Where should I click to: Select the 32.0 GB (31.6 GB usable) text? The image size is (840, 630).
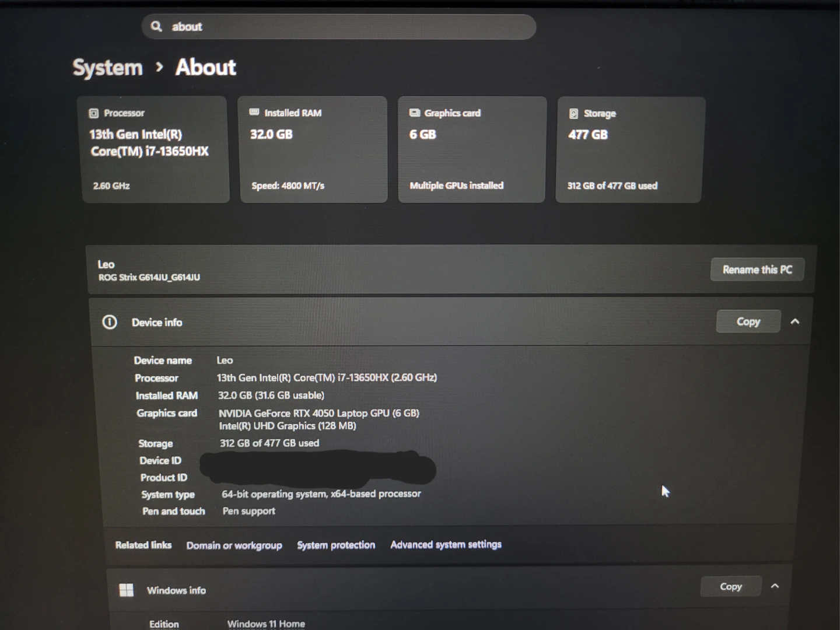tap(271, 395)
